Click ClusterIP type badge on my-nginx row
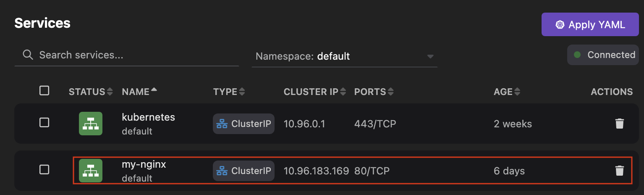This screenshot has height=195, width=644. click(243, 171)
